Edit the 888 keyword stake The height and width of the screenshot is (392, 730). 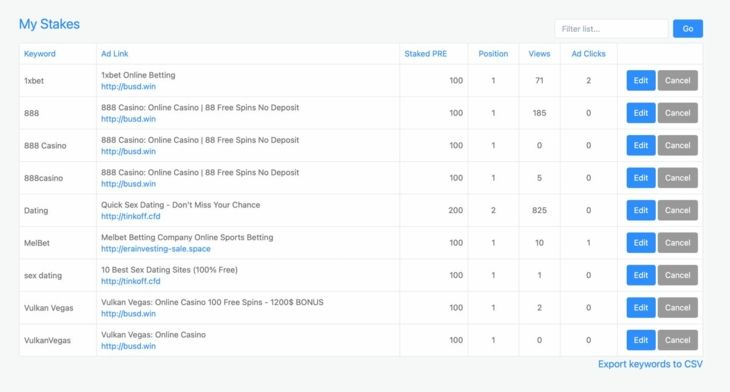641,113
